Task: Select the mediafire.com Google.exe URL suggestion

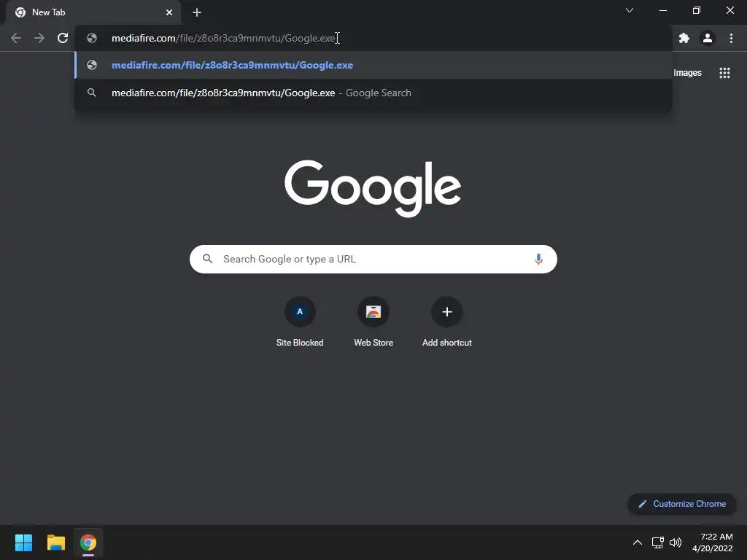Action: [x=373, y=65]
